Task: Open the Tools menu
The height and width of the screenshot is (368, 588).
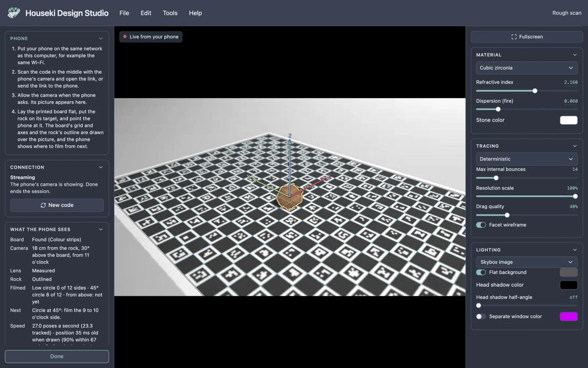Action: (x=170, y=13)
